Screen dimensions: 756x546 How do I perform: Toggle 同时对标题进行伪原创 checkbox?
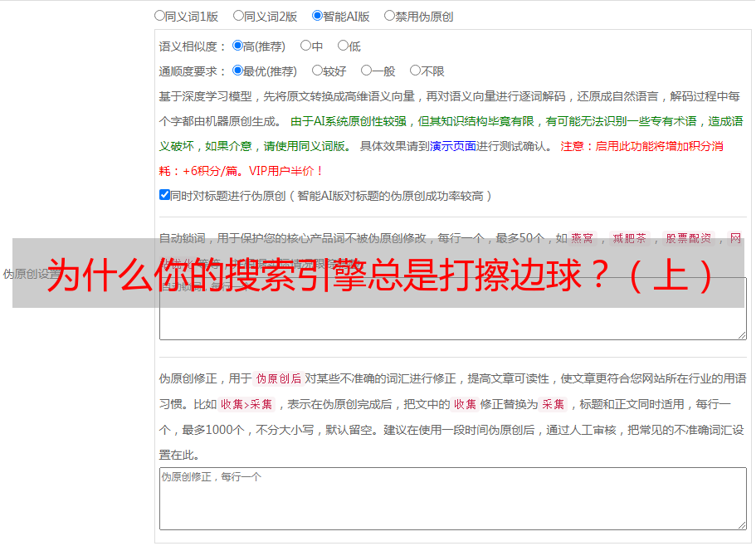[x=164, y=195]
